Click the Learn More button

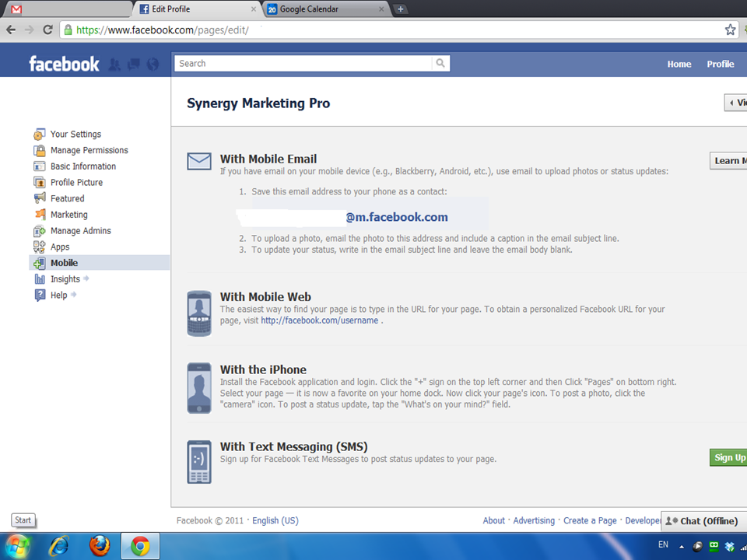pos(728,161)
